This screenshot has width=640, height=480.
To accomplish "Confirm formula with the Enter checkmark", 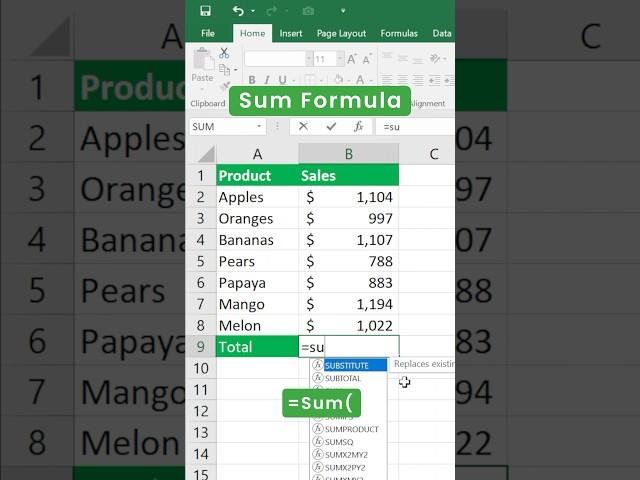I will click(x=331, y=127).
